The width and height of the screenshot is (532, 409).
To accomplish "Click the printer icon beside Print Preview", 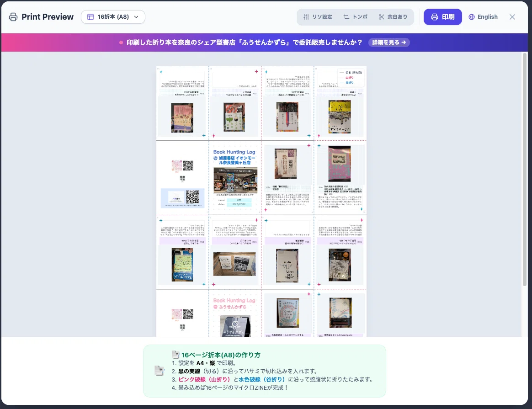I will 13,17.
